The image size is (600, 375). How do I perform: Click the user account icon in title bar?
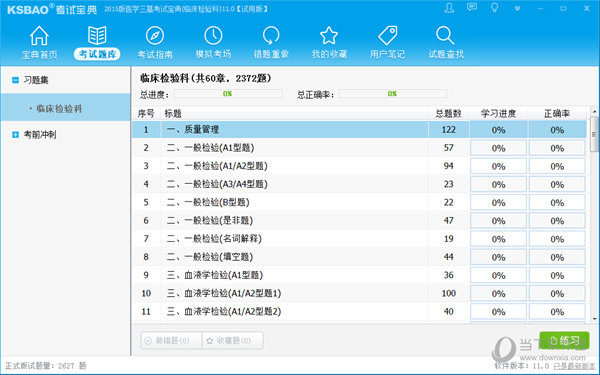pos(449,8)
